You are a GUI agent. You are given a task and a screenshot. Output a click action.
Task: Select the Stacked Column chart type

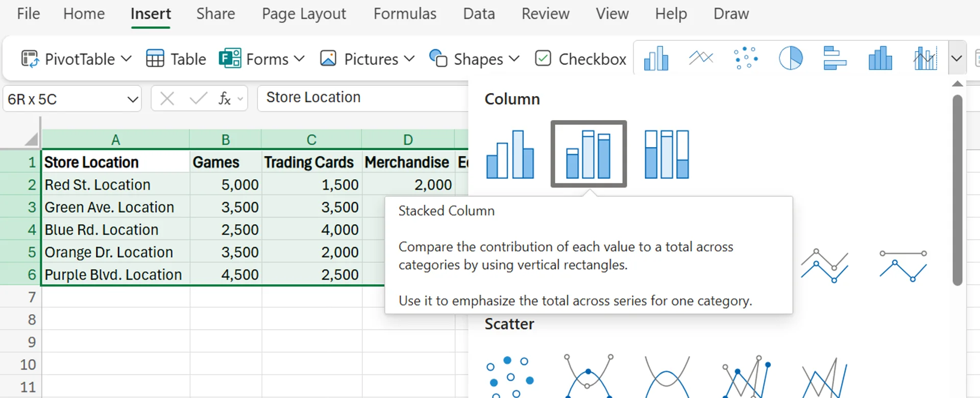coord(589,154)
